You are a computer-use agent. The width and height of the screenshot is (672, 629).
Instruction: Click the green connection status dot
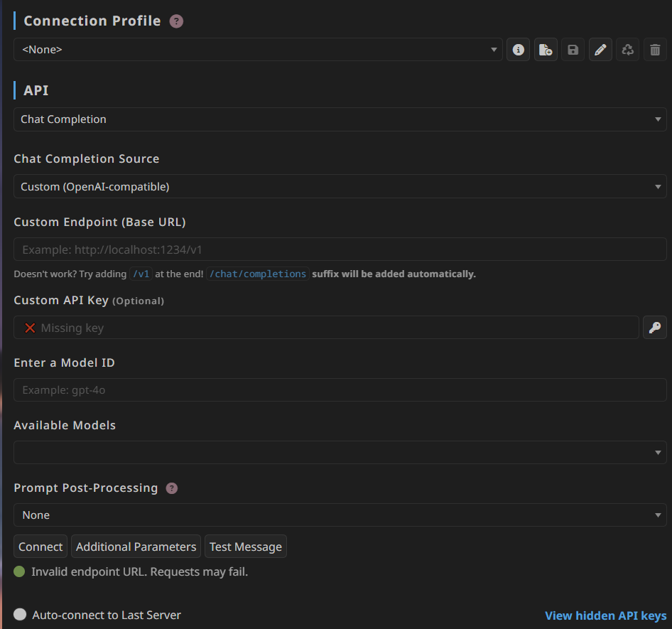tap(19, 571)
